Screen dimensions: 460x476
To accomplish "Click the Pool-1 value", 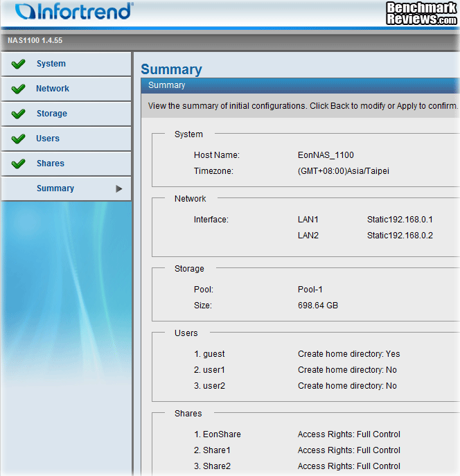I will tap(310, 290).
